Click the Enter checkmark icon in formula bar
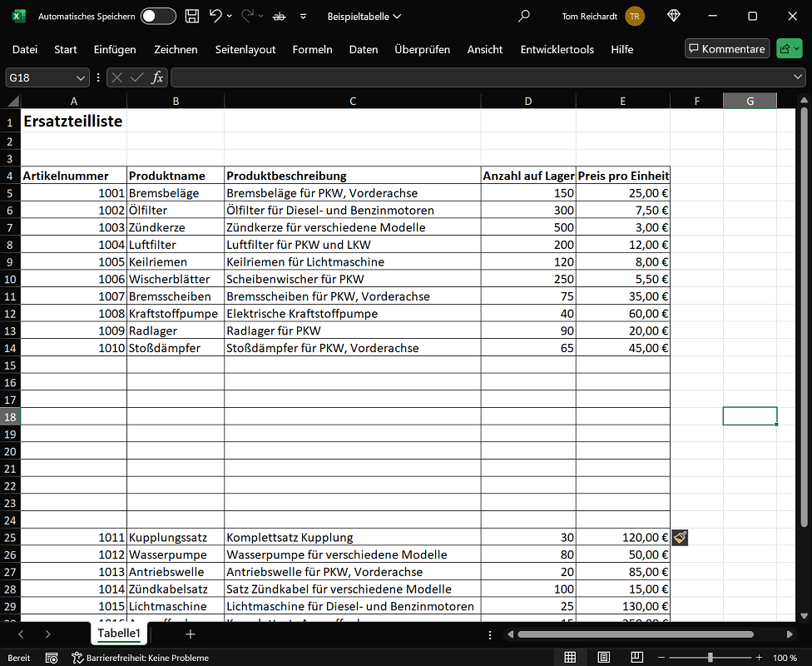This screenshot has width=812, height=666. tap(136, 77)
